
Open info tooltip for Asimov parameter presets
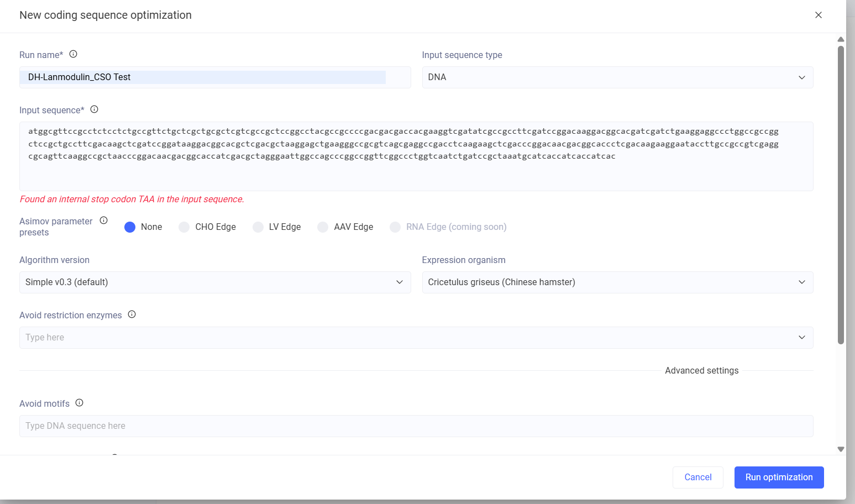pos(103,221)
